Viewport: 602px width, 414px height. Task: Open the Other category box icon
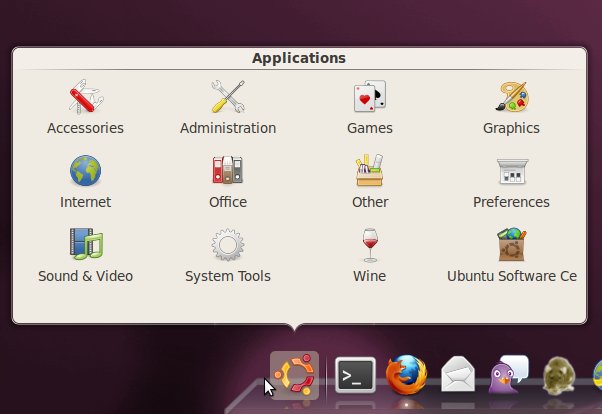point(370,170)
